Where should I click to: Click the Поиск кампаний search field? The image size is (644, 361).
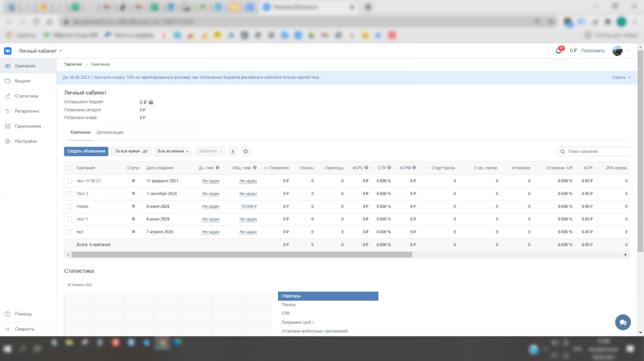(x=594, y=151)
